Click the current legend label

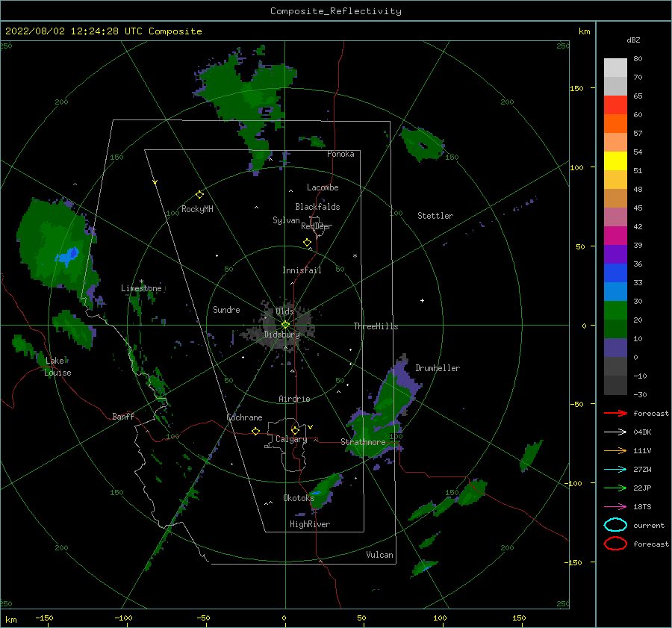point(649,525)
